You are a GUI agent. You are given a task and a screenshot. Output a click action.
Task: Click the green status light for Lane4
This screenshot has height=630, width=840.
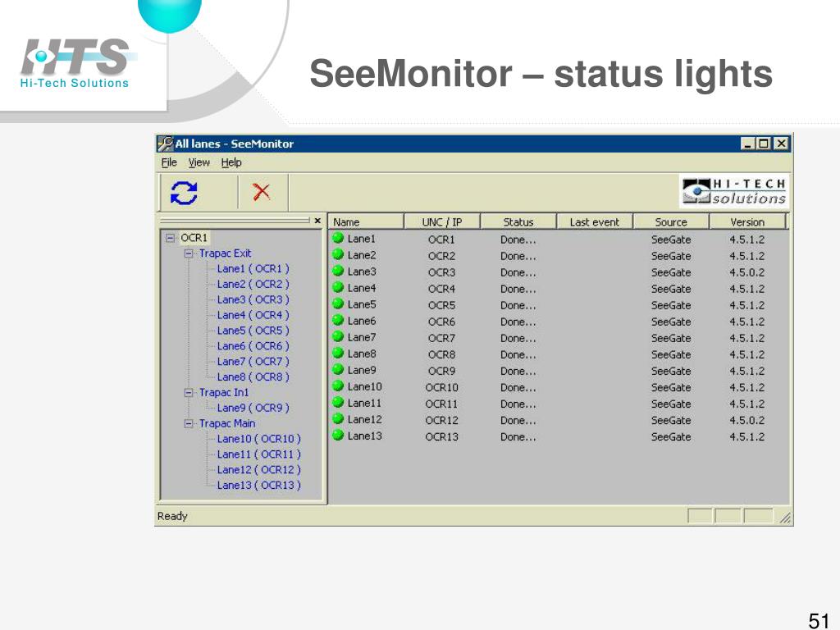338,287
